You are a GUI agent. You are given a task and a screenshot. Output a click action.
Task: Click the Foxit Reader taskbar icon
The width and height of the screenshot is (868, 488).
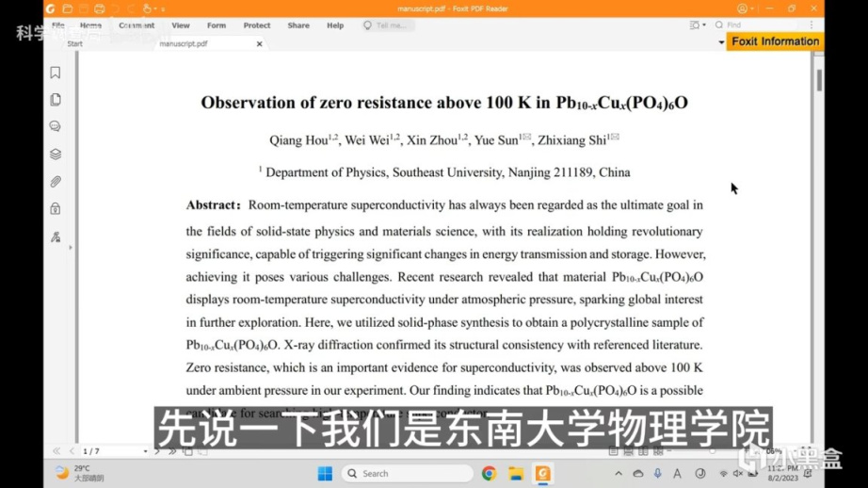542,473
